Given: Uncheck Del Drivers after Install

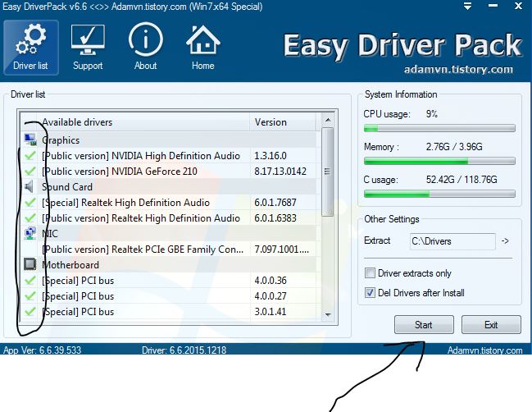Looking at the screenshot, I should click(x=370, y=293).
